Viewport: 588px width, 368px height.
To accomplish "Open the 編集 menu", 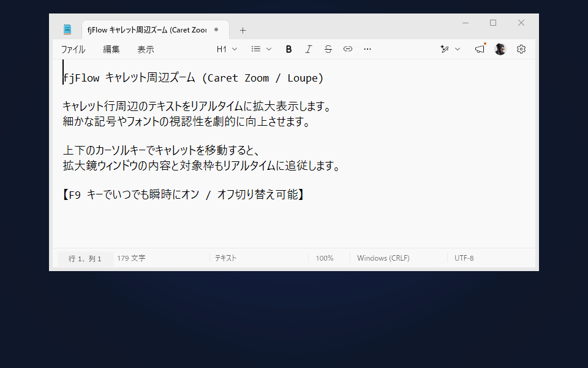I will [111, 50].
